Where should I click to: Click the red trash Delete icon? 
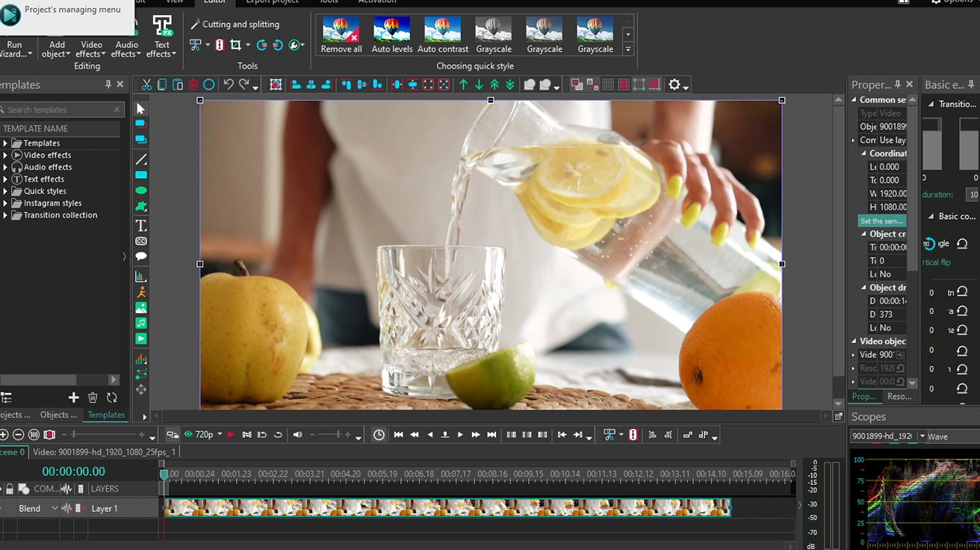pos(193,84)
